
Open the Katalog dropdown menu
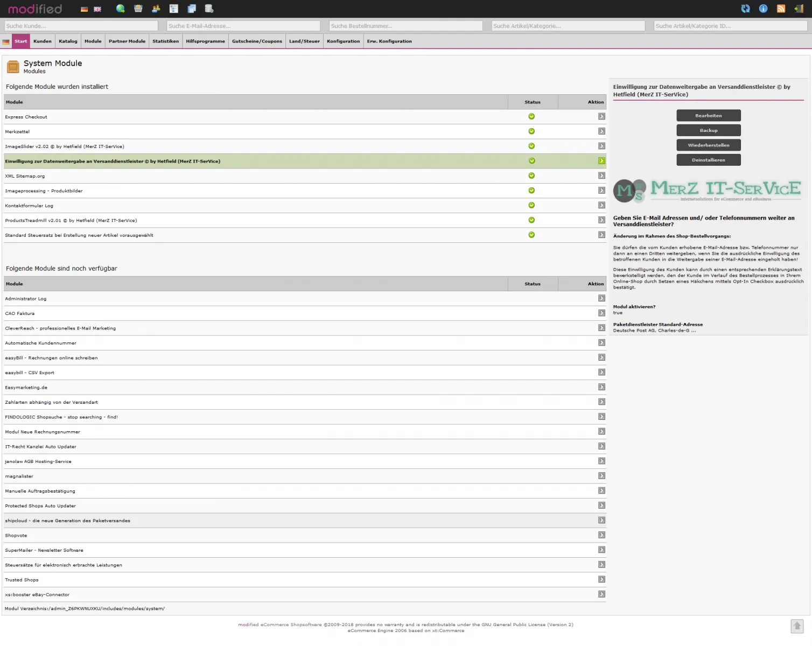coord(68,41)
